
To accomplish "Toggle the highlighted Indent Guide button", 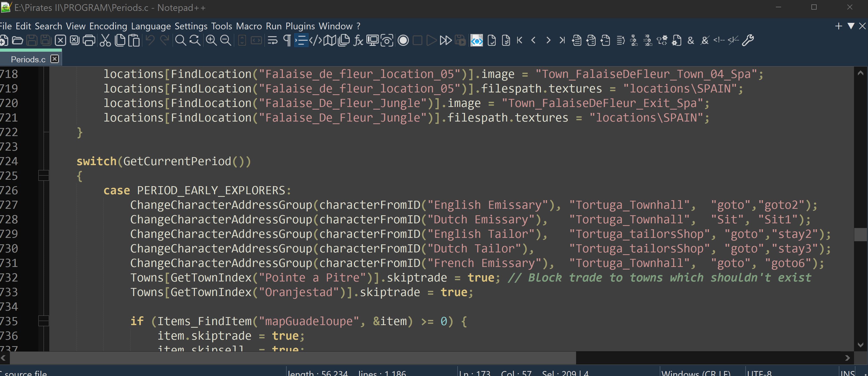I will click(301, 41).
